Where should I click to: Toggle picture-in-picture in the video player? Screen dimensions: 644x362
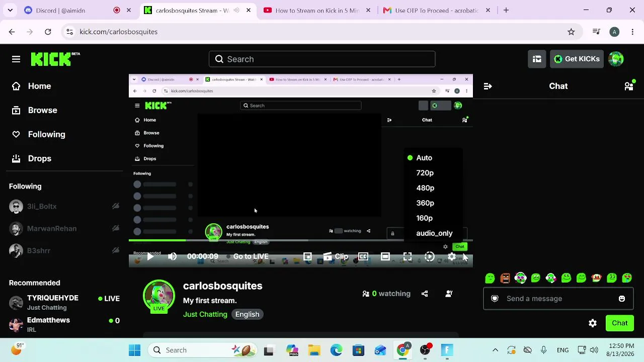307,256
